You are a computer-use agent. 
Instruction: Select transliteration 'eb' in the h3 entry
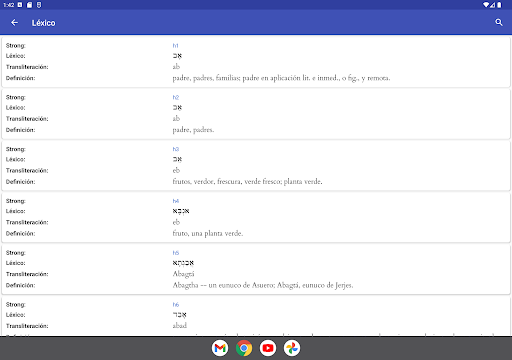pos(176,170)
